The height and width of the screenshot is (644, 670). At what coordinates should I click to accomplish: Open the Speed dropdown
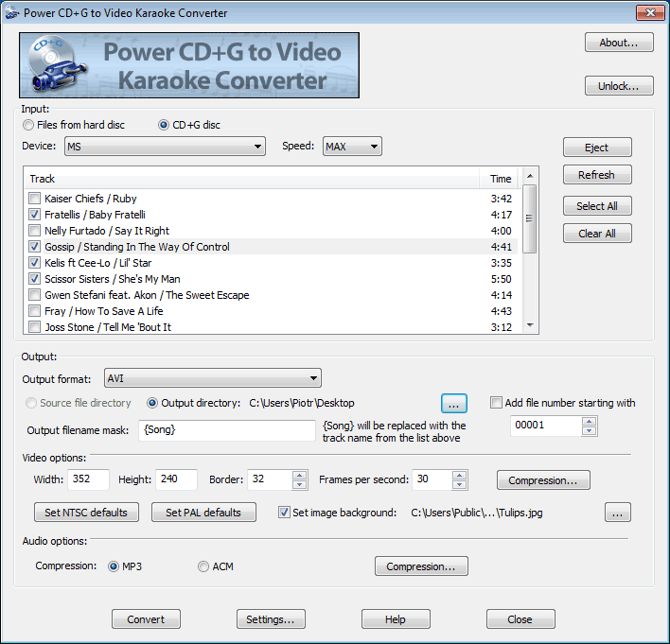coord(352,147)
